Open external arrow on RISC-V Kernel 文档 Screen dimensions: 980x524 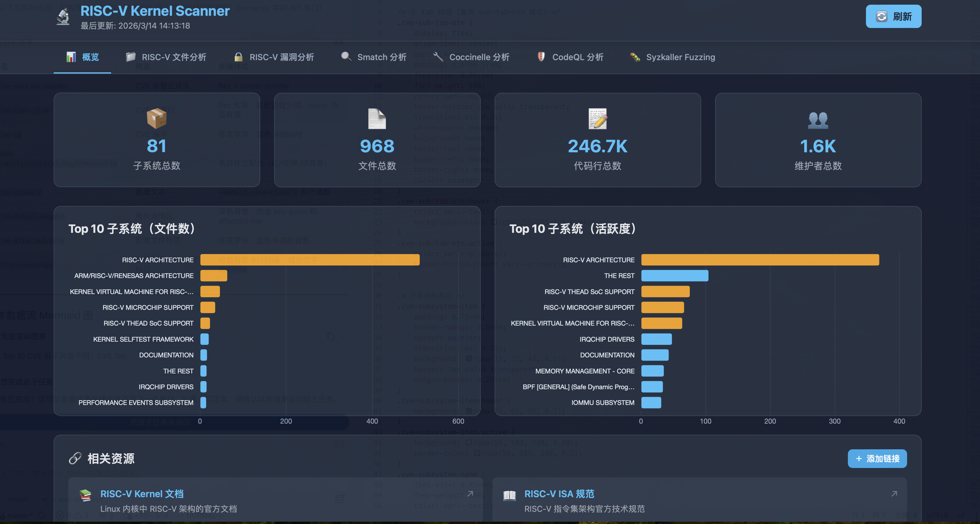pos(470,494)
